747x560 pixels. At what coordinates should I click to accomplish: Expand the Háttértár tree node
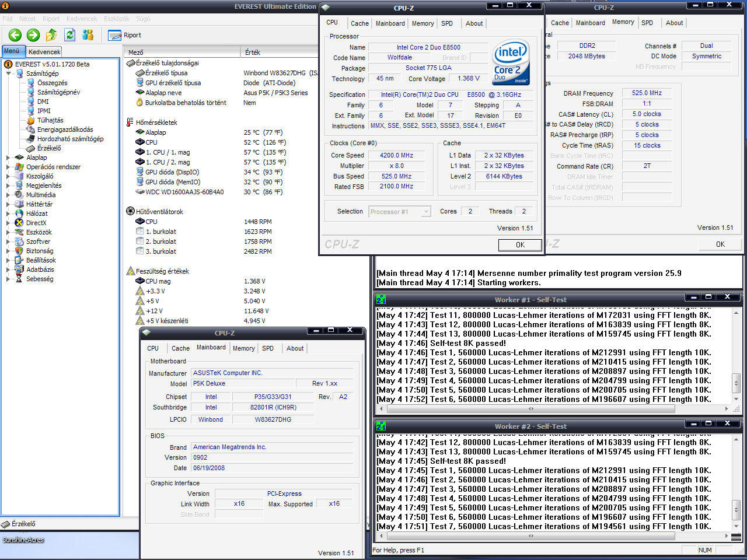[8, 204]
